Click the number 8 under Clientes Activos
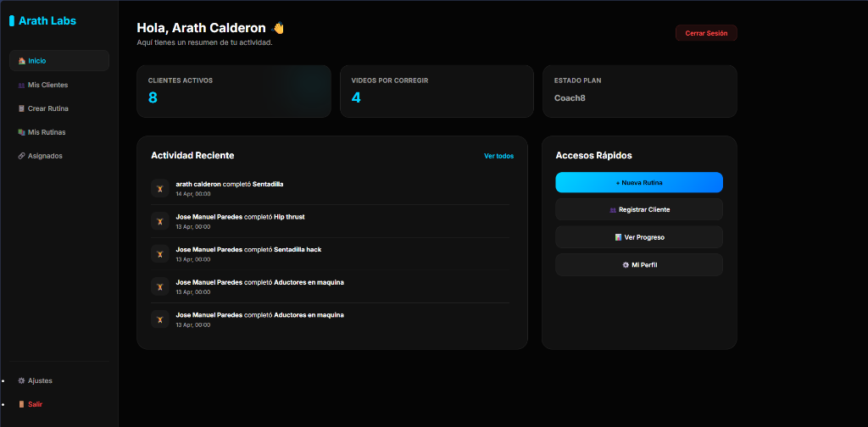 pos(153,98)
